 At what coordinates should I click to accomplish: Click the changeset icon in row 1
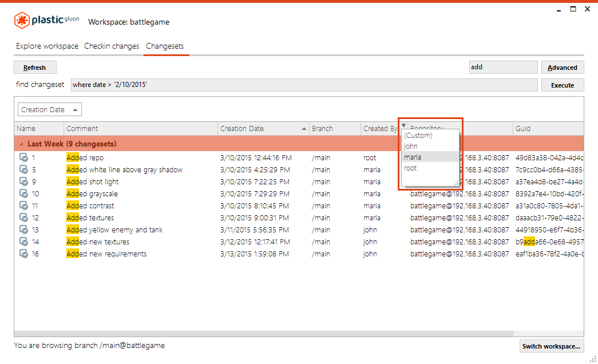(23, 157)
